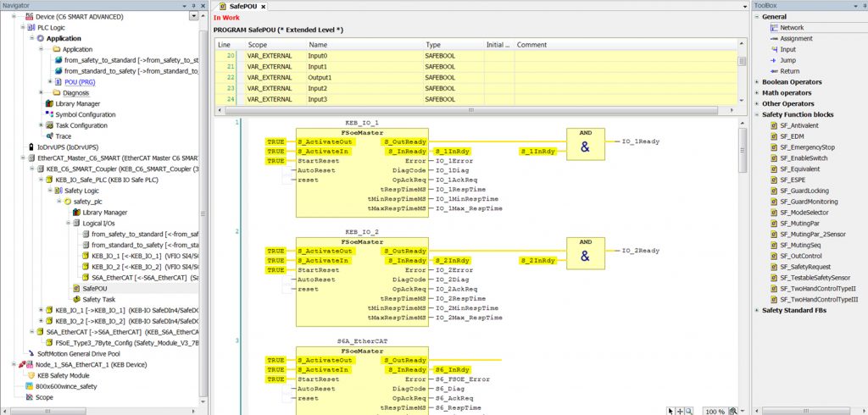This screenshot has width=868, height=415.
Task: Pin the Navigator panel
Action: pos(192,6)
